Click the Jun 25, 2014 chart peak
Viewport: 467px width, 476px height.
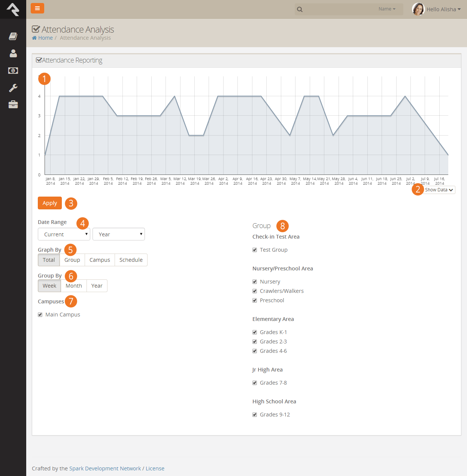click(x=405, y=96)
